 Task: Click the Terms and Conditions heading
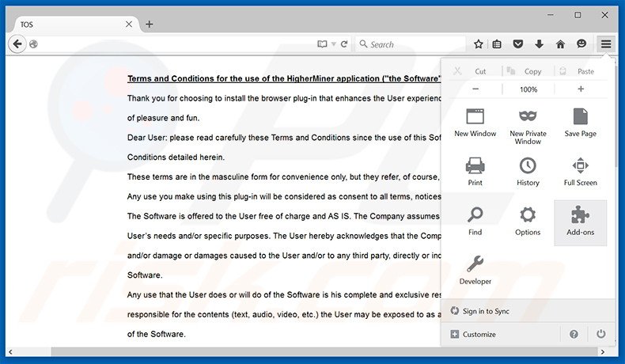284,78
